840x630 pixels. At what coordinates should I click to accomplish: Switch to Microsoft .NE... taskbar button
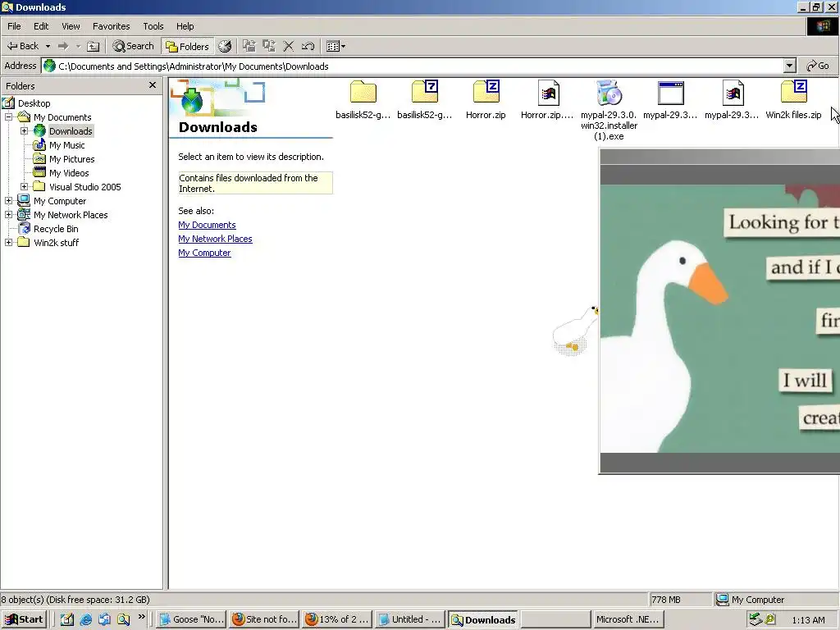coord(628,619)
